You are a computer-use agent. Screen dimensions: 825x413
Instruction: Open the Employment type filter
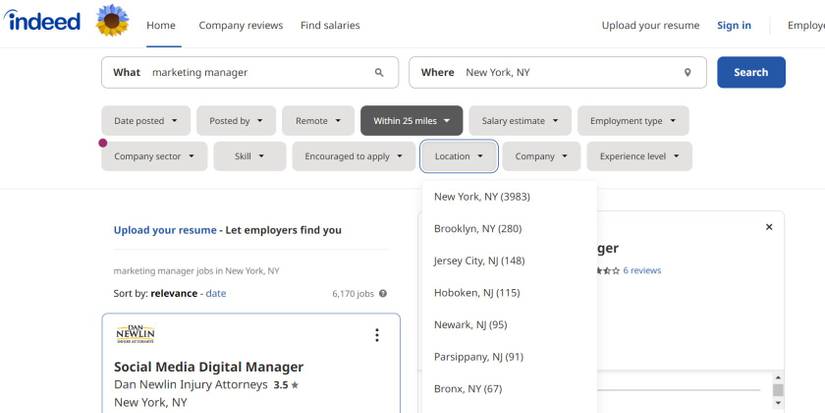(x=633, y=120)
